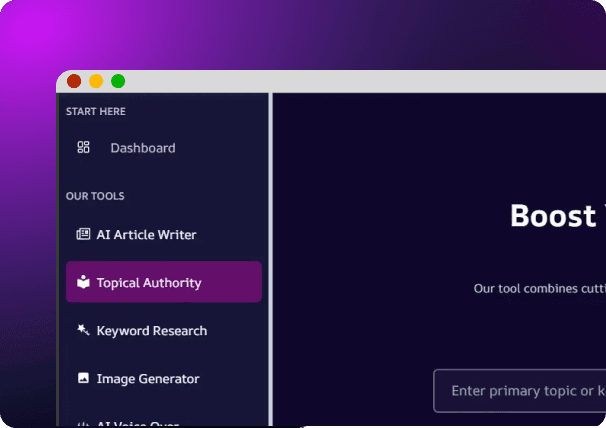This screenshot has height=428, width=606.
Task: Select the Topical Authority menu item
Action: point(163,282)
